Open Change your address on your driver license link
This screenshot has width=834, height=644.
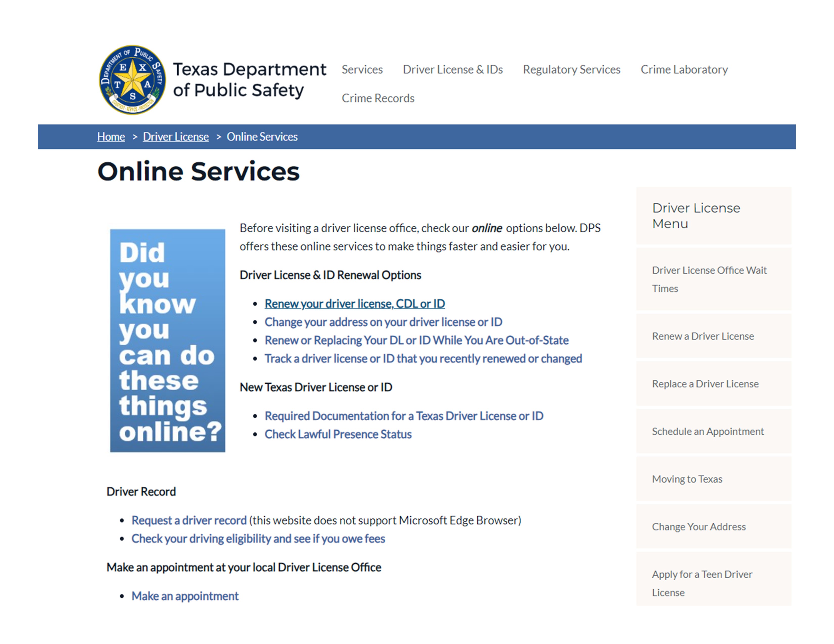pyautogui.click(x=383, y=322)
